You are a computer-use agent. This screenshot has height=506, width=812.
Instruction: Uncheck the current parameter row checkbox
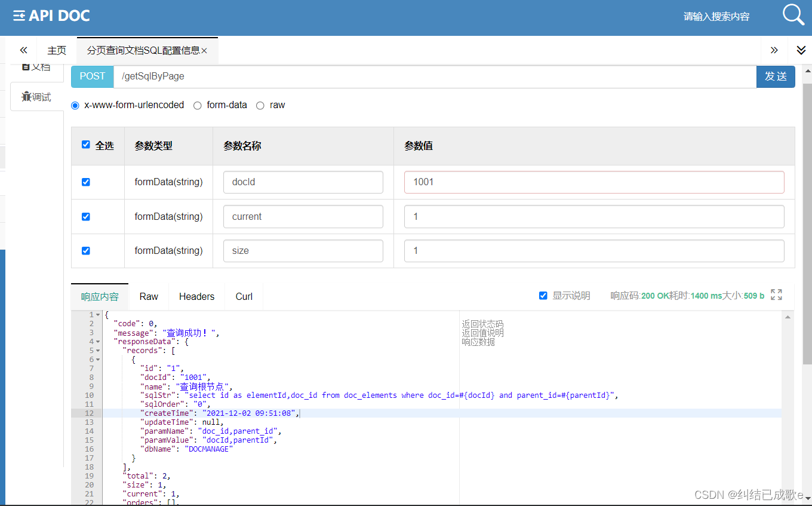(x=86, y=216)
